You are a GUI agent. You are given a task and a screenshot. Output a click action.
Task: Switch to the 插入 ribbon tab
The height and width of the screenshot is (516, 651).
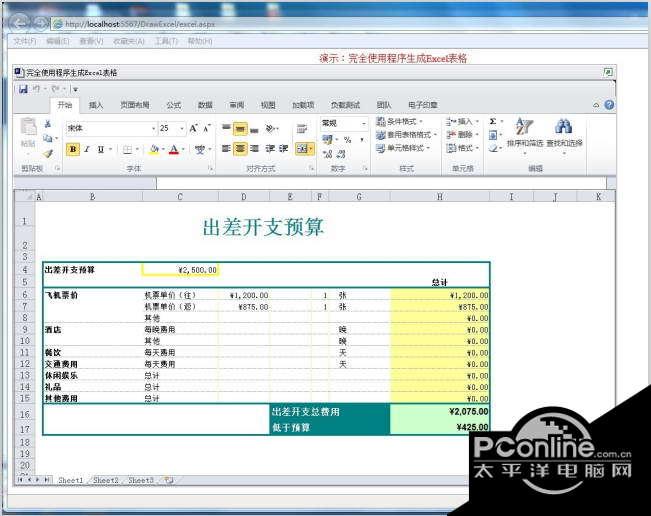point(96,105)
